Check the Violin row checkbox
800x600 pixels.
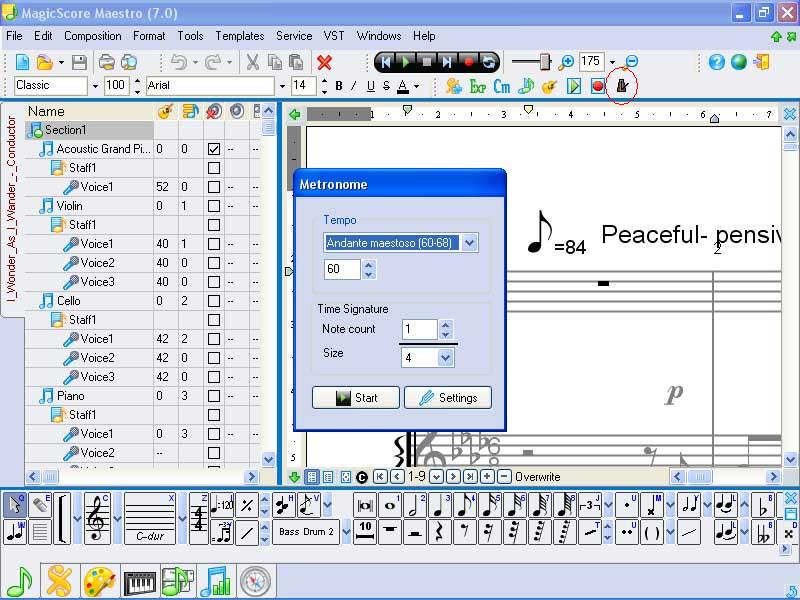(214, 206)
